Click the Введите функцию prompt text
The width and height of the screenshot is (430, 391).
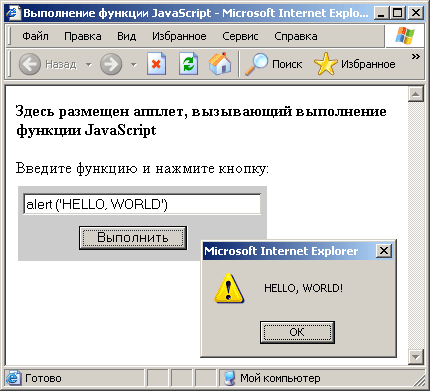pos(142,168)
